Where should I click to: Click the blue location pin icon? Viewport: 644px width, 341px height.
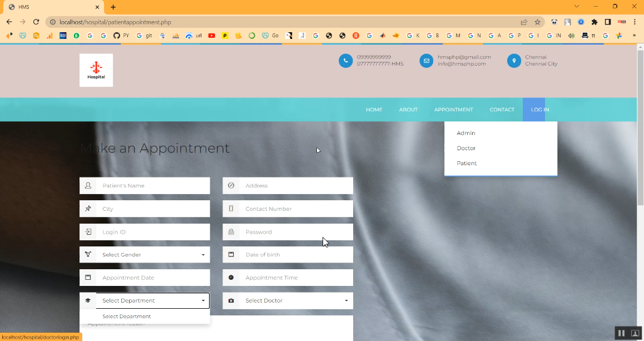coord(514,61)
